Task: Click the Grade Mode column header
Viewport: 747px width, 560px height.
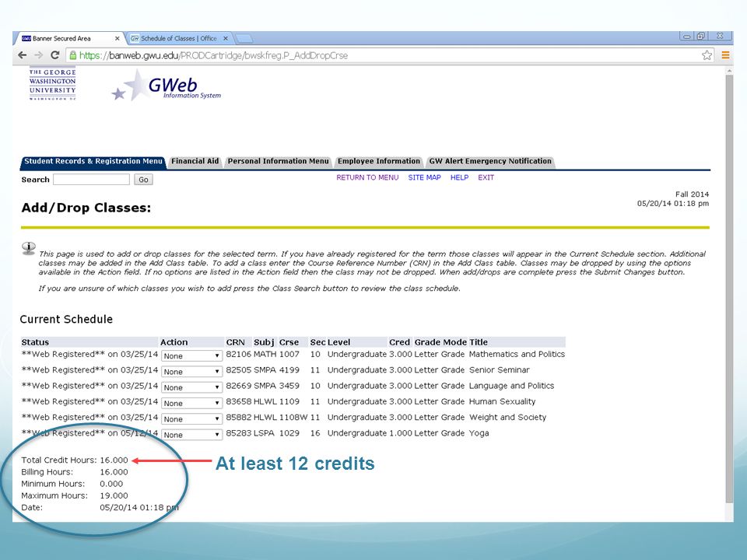Action: coord(440,342)
